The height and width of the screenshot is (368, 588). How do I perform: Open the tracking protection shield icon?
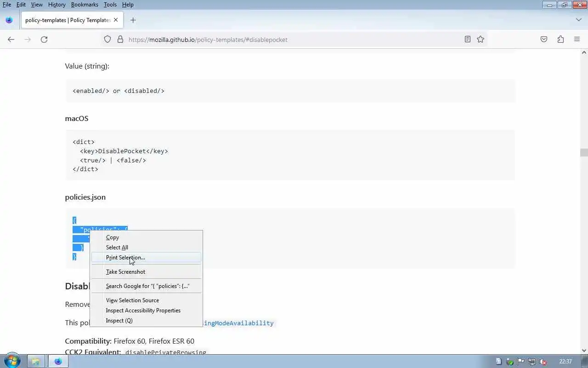coord(107,40)
